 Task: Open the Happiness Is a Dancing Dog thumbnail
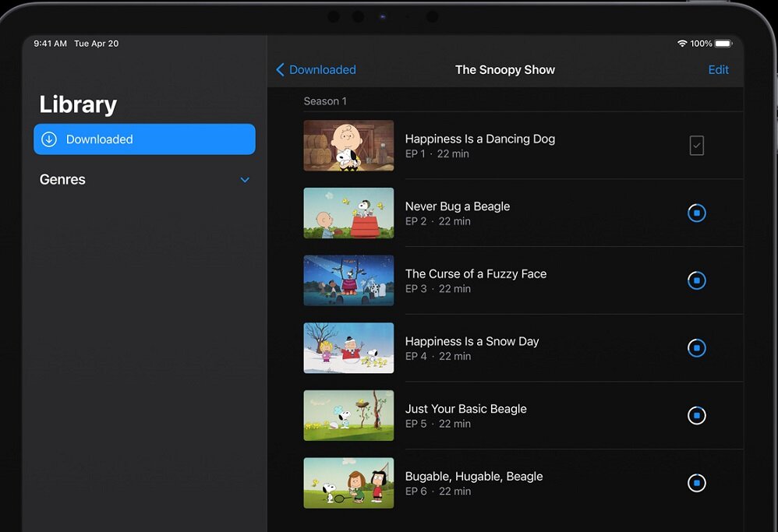click(348, 146)
